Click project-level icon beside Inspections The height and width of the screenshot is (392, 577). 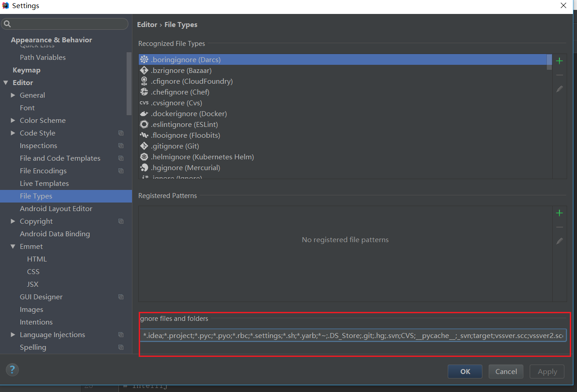(121, 146)
